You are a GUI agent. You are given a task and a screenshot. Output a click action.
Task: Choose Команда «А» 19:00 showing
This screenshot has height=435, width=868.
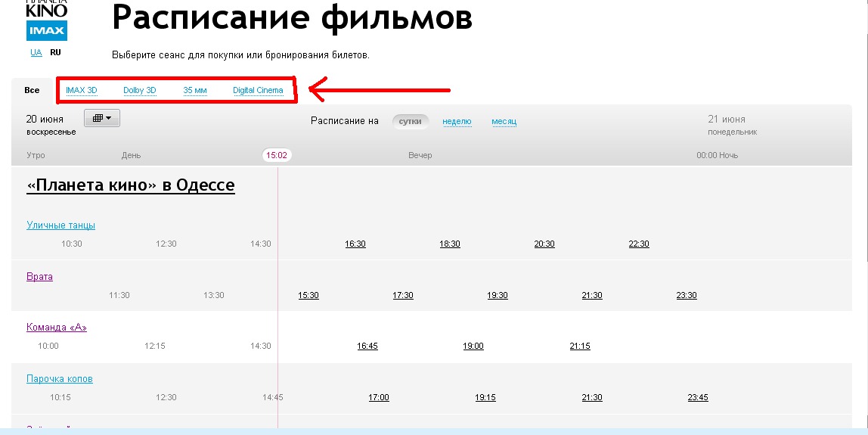click(473, 346)
